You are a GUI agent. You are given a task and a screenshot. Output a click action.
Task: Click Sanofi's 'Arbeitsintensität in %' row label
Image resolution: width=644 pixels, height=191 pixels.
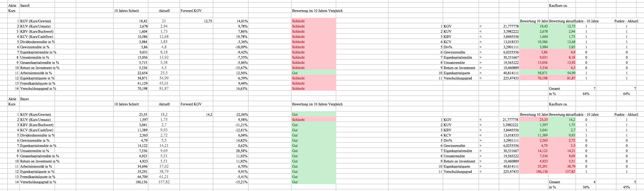36,73
